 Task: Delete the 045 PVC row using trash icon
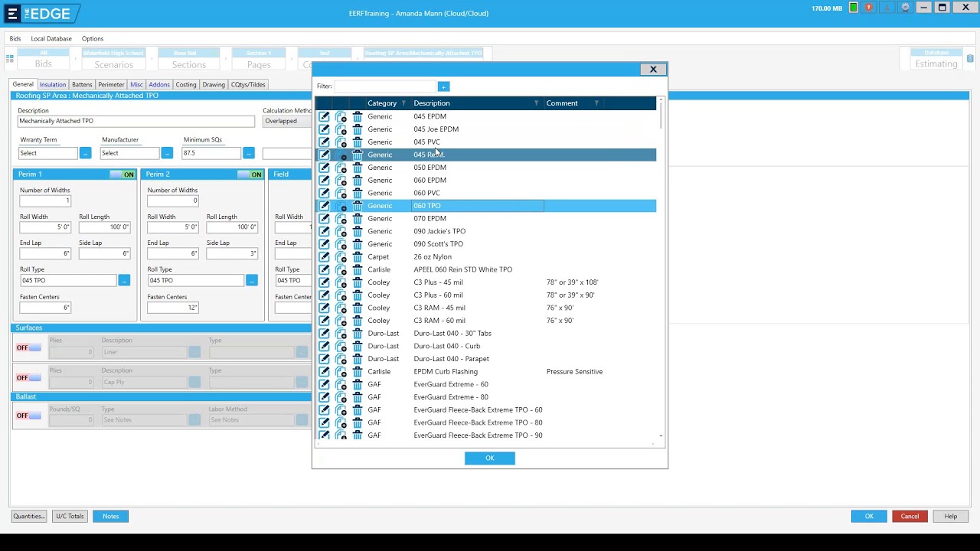[358, 142]
